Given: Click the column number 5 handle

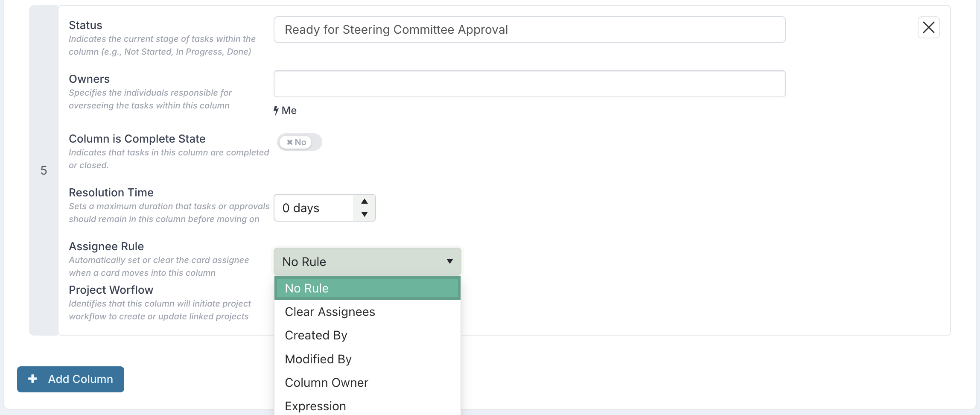Looking at the screenshot, I should tap(44, 170).
